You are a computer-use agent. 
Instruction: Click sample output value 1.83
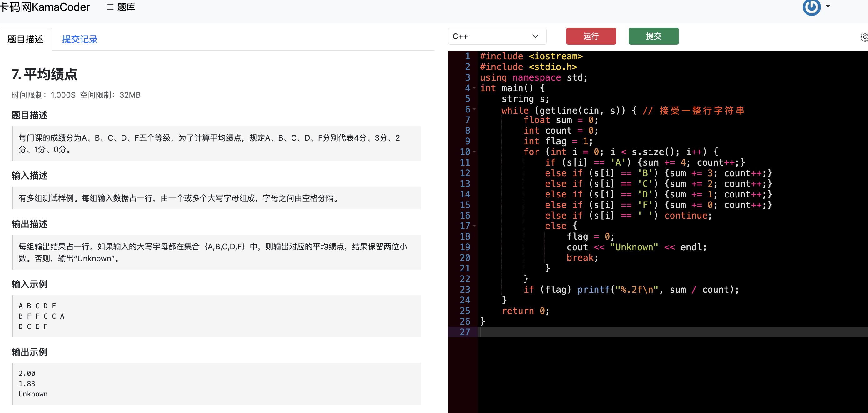pos(27,384)
